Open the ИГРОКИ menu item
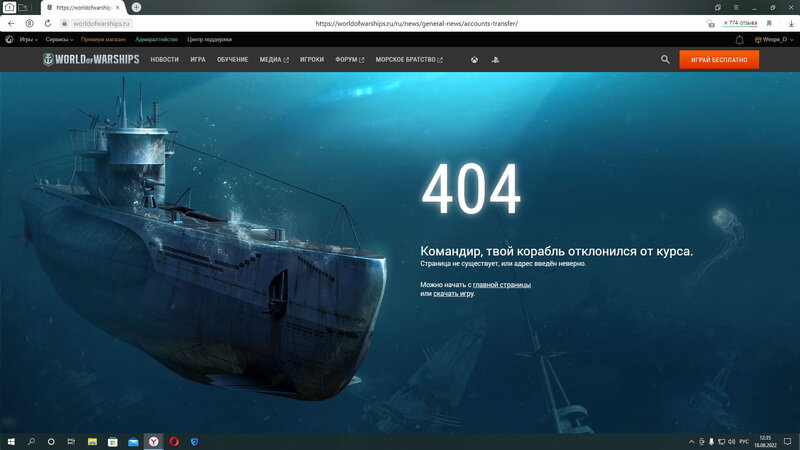The width and height of the screenshot is (800, 450). point(312,60)
